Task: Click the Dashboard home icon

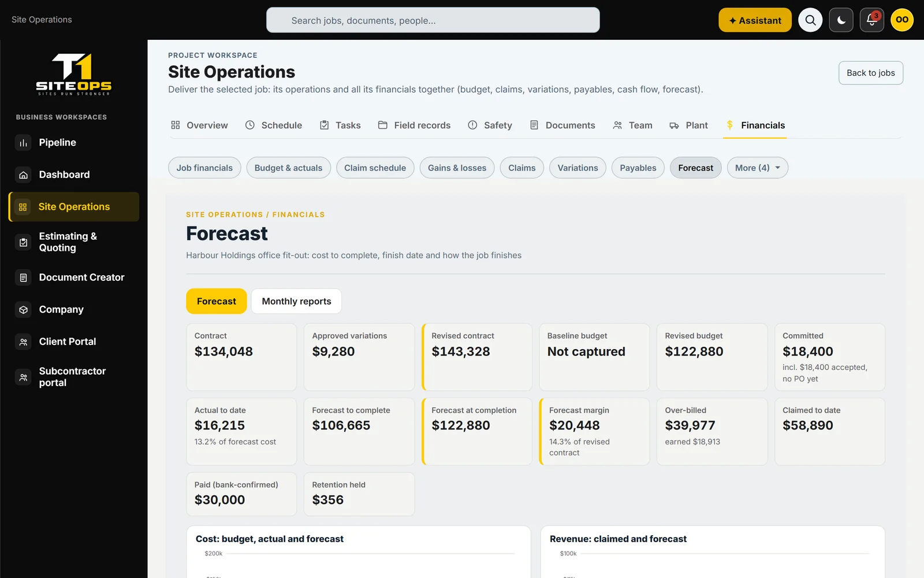Action: click(23, 175)
